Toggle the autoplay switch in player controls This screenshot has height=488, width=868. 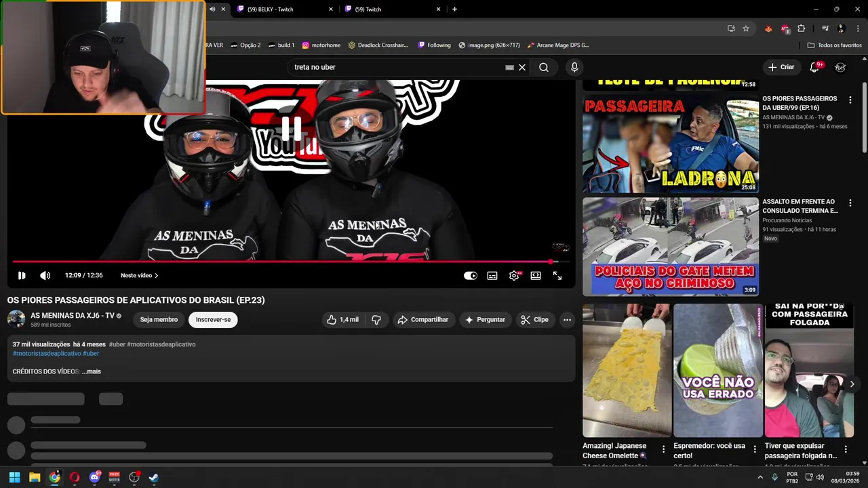[x=470, y=276]
